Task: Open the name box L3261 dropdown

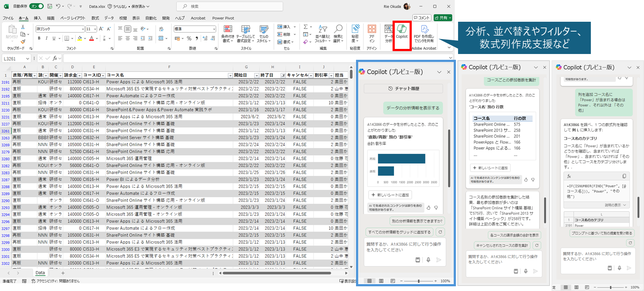Action: pyautogui.click(x=27, y=58)
